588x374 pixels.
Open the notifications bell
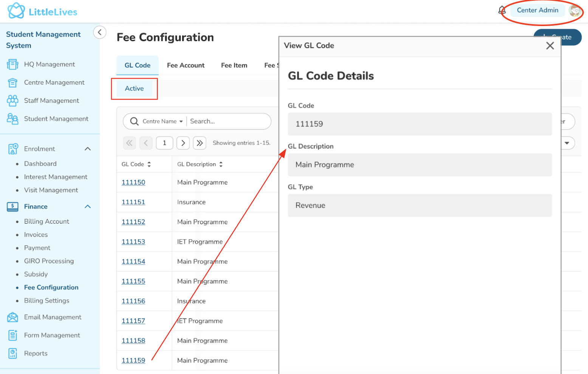pos(502,10)
